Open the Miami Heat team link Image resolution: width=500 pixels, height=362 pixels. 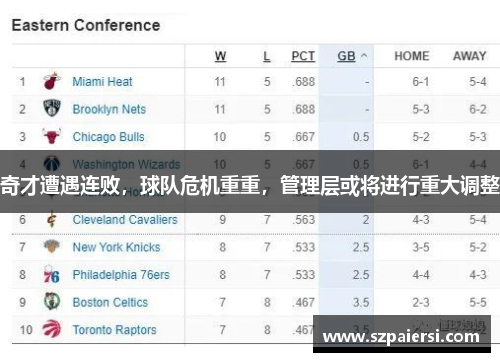point(102,82)
